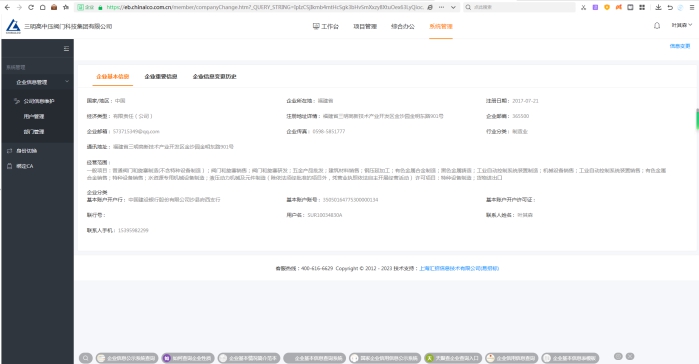699x364 pixels.
Task: Expand the address bar dropdown chevron
Action: pos(453,7)
